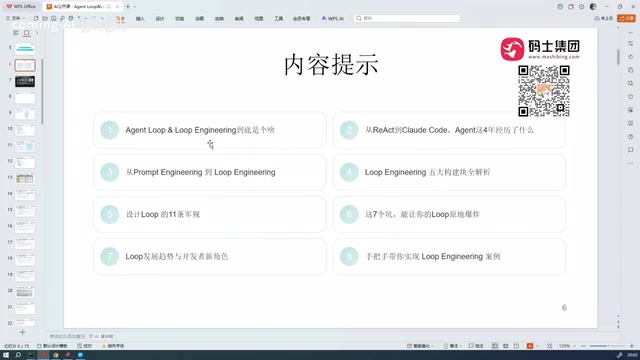This screenshot has height=360, width=640.
Task: Open the 会员专享 ribbon tab
Action: click(x=302, y=19)
